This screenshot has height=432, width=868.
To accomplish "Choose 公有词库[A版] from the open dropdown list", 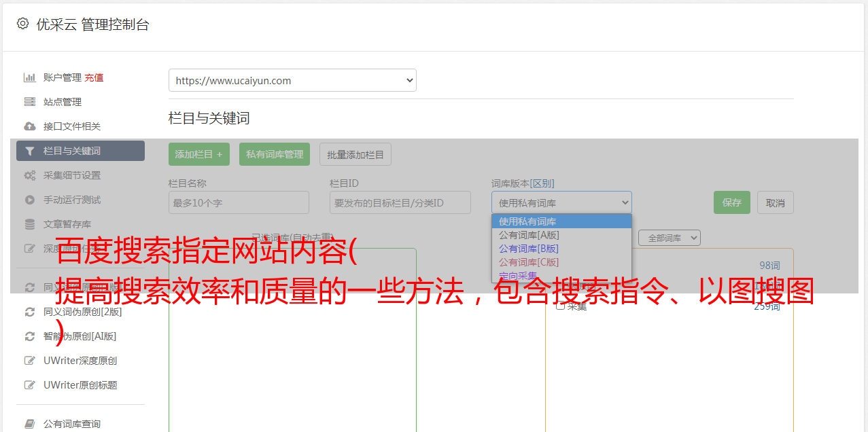I will click(x=529, y=235).
